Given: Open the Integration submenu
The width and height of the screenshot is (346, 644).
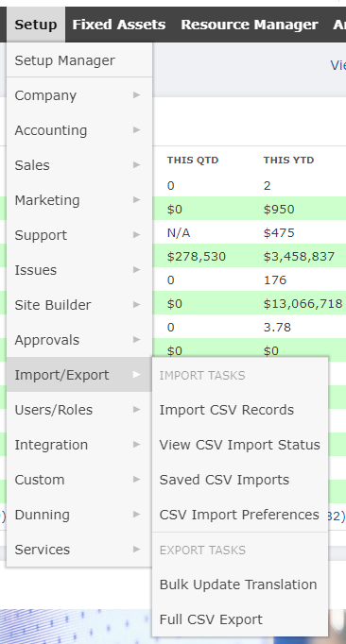Looking at the screenshot, I should (79, 445).
